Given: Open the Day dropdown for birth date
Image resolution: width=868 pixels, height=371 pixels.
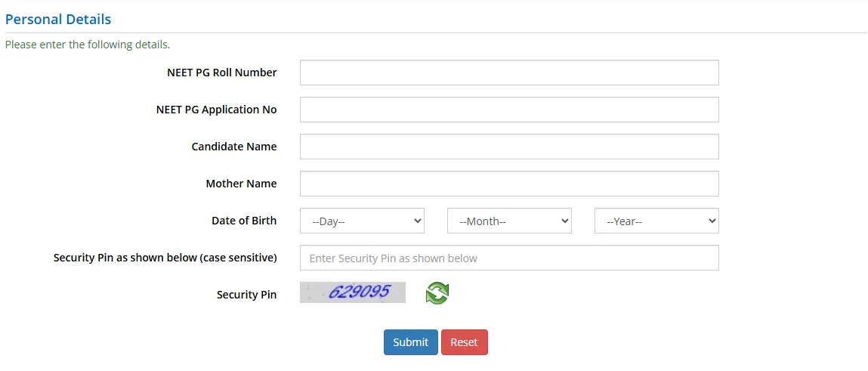Looking at the screenshot, I should tap(362, 221).
